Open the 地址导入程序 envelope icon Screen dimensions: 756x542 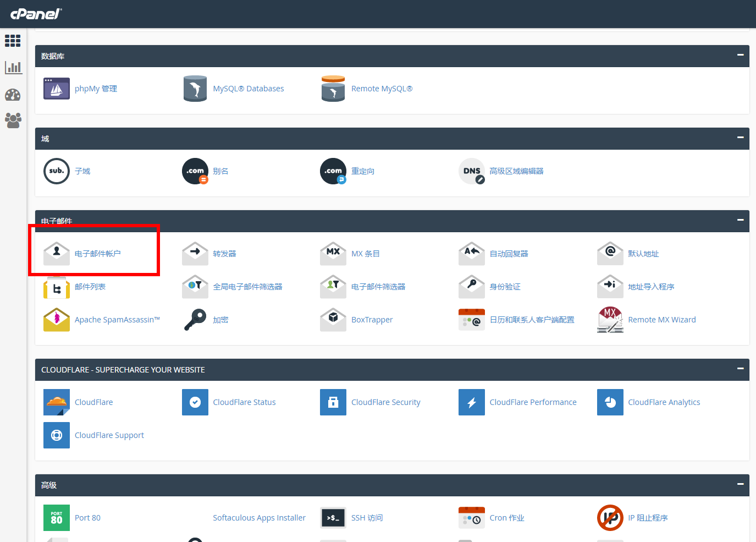coord(610,287)
